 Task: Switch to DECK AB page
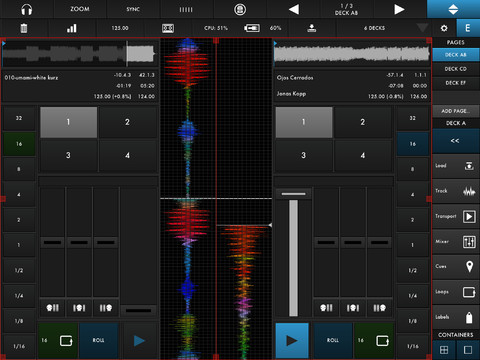pos(456,55)
